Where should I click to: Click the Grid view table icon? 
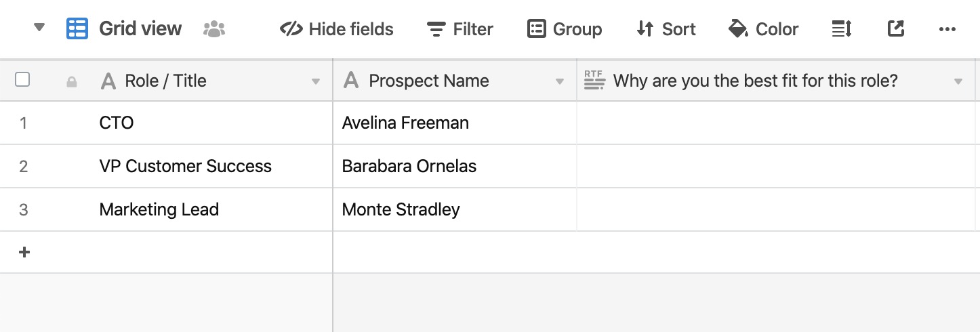[77, 28]
